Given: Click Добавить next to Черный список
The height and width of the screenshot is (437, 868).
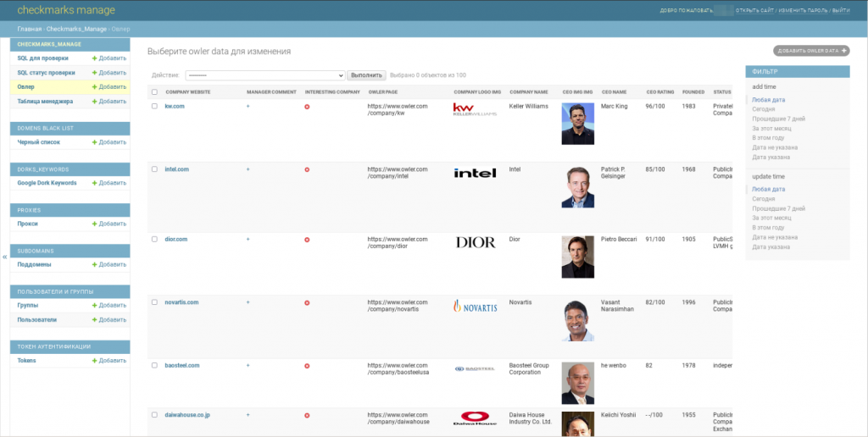Looking at the screenshot, I should coord(109,142).
